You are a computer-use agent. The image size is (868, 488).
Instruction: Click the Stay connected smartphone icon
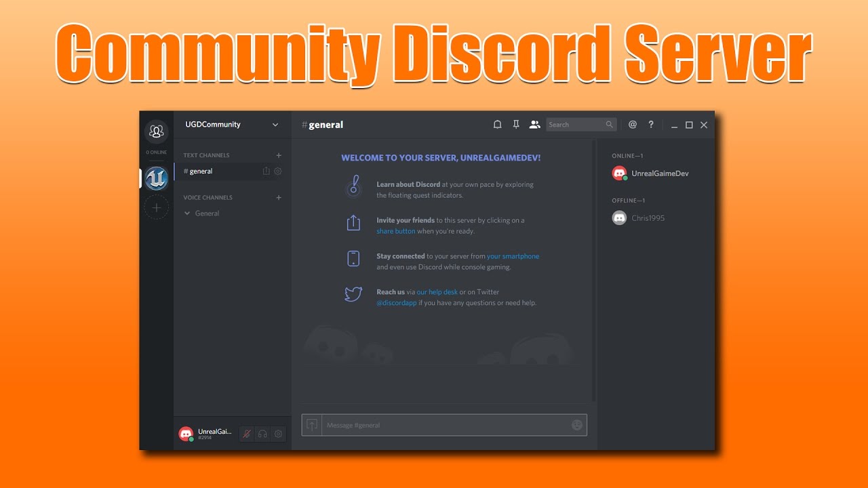[353, 258]
